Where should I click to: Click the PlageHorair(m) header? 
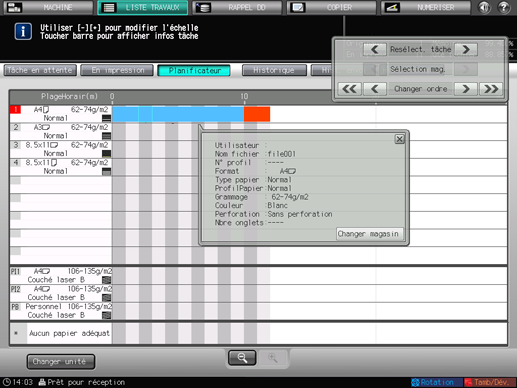(69, 96)
